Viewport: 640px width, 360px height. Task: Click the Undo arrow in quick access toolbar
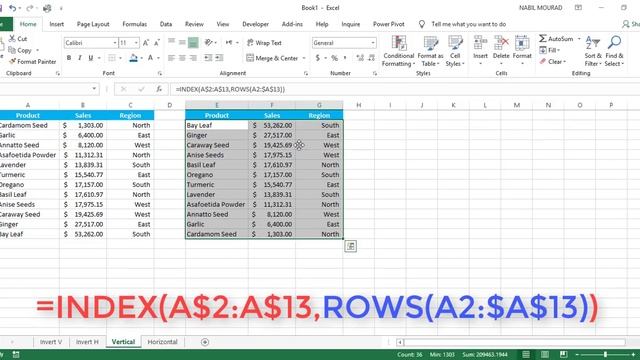13,8
